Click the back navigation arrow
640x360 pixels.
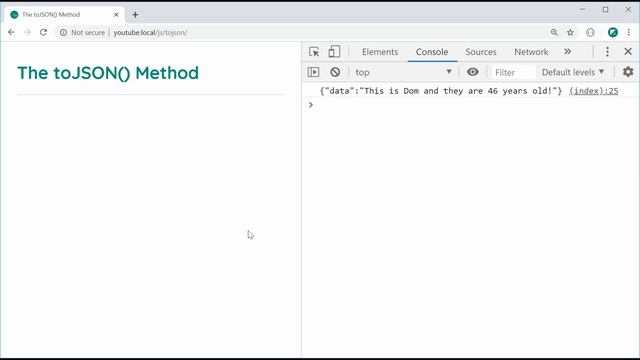coord(11,32)
